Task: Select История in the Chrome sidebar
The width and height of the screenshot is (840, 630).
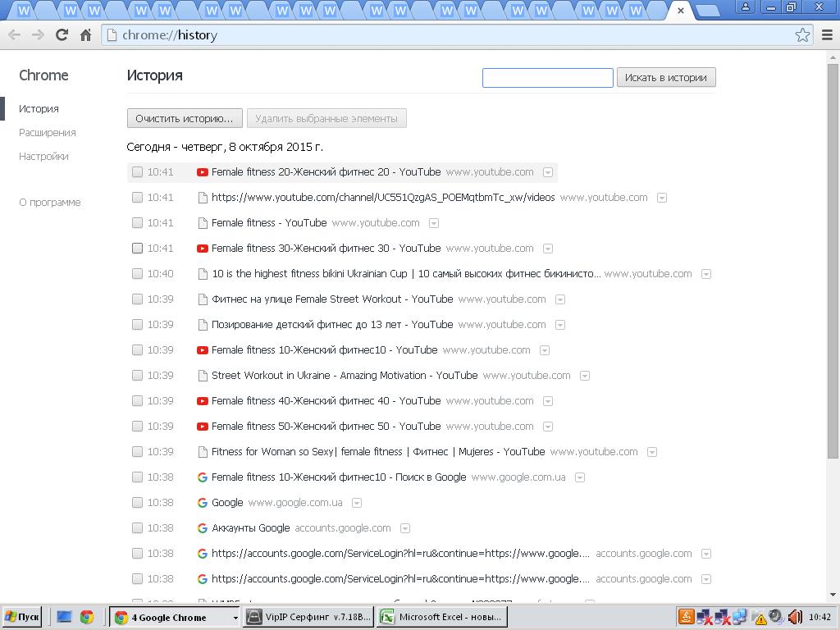Action: click(39, 109)
